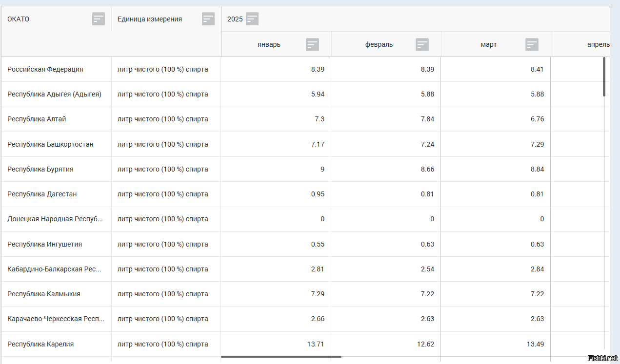The height and width of the screenshot is (364, 620).
Task: Open the январь column filter icon
Action: click(x=312, y=44)
